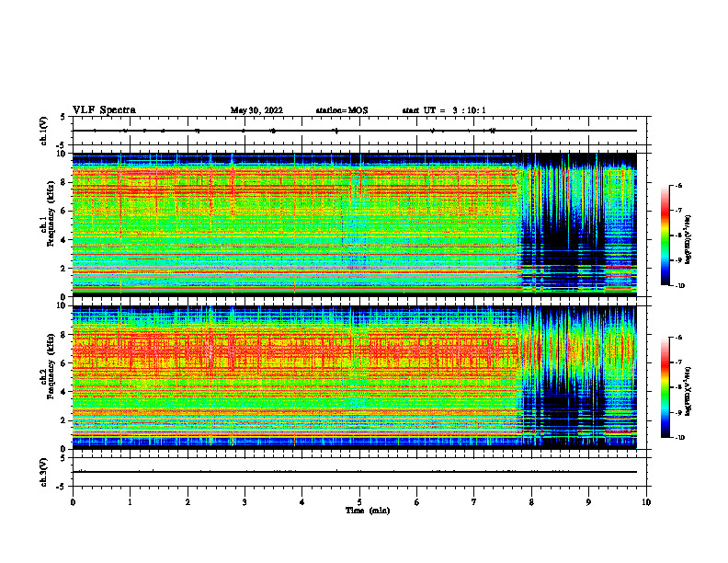Click the ch.1 spectrogram color bar
Image resolution: width=728 pixels, height=563 pixels.
pyautogui.click(x=665, y=236)
